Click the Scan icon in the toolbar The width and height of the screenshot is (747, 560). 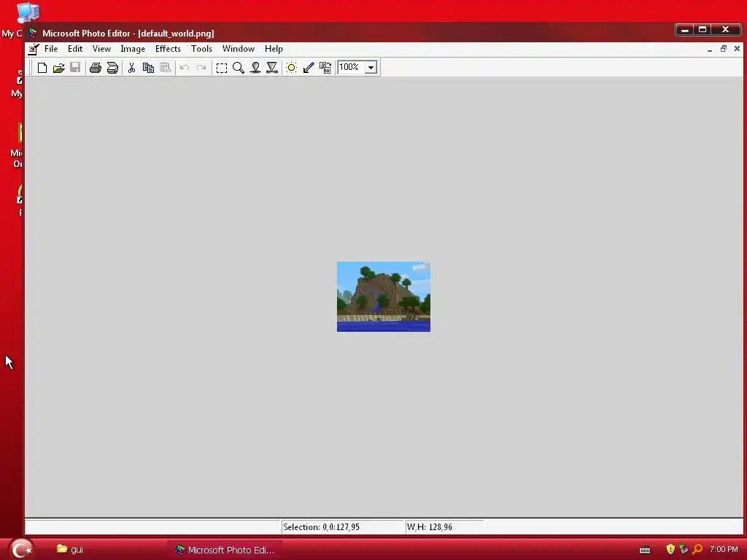(112, 68)
